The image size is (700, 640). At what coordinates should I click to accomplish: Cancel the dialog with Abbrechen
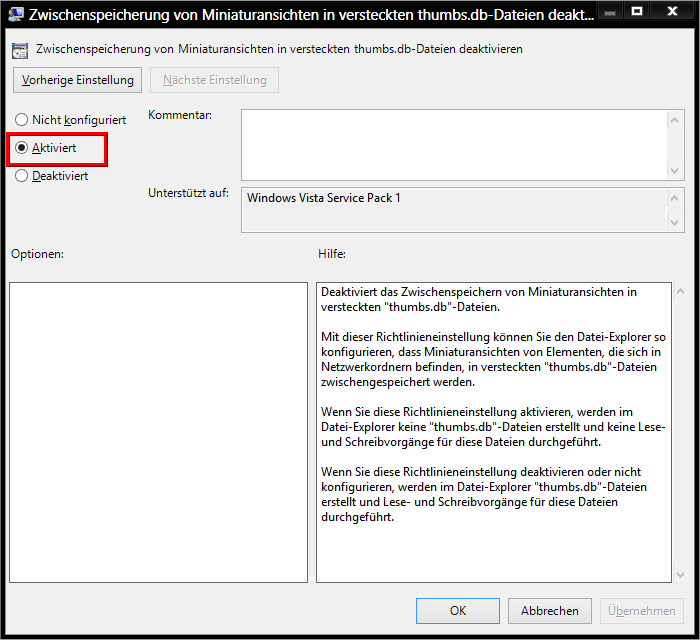[549, 610]
